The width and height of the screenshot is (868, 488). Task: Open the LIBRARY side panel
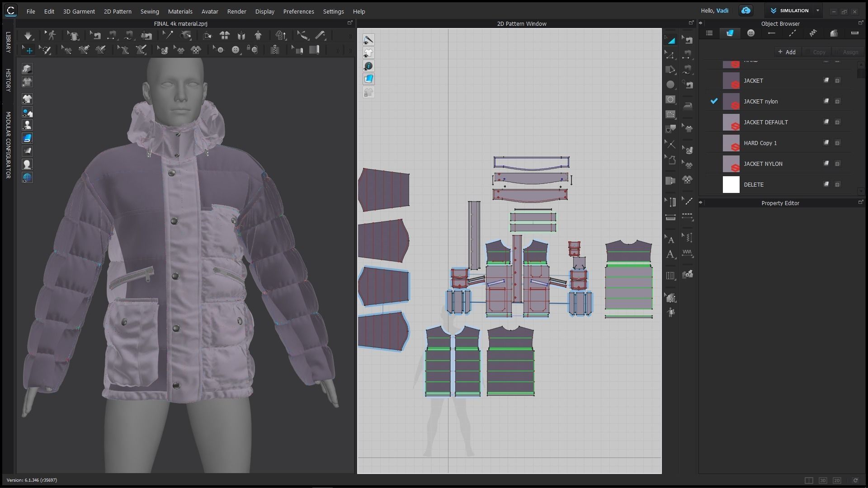[x=8, y=42]
